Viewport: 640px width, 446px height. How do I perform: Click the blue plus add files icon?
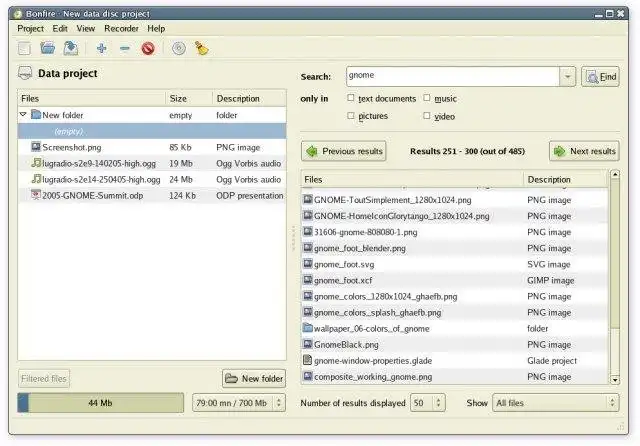101,48
